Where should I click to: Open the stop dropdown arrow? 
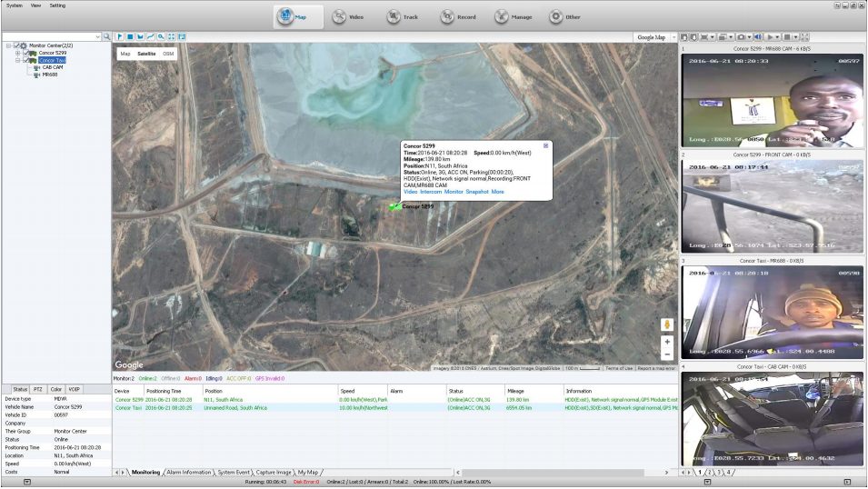[x=795, y=37]
